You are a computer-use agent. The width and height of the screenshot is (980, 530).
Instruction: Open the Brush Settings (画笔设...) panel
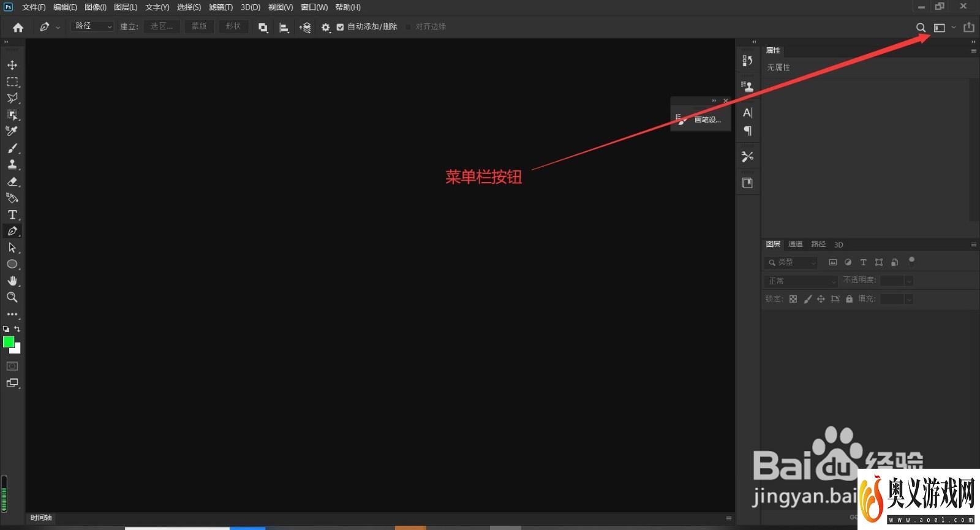coord(700,119)
